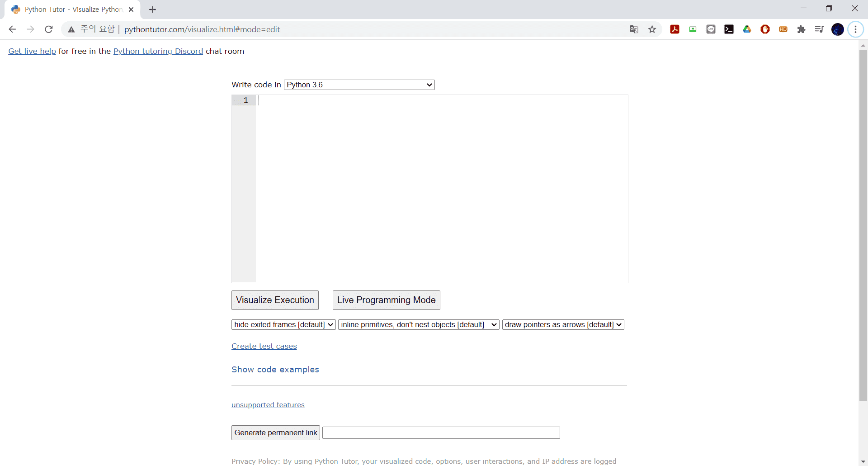Viewport: 868px width, 466px height.
Task: Click the Visualize Execution button
Action: 275,300
